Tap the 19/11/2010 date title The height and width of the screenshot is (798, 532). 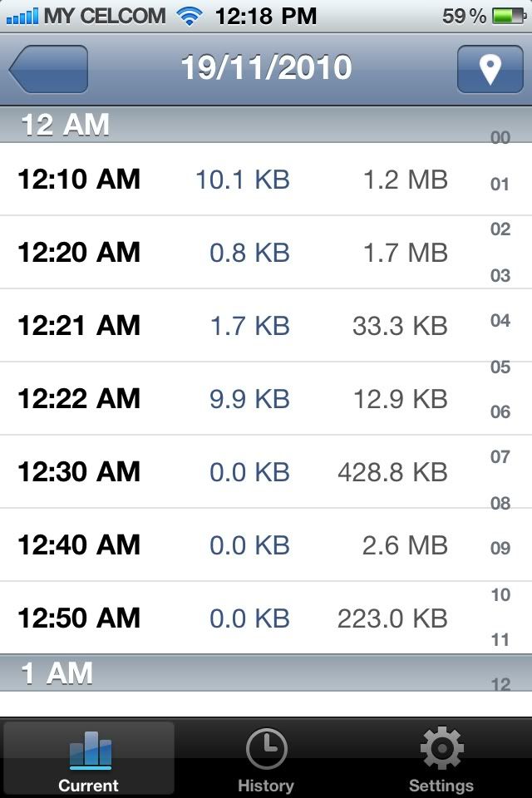pos(266,68)
